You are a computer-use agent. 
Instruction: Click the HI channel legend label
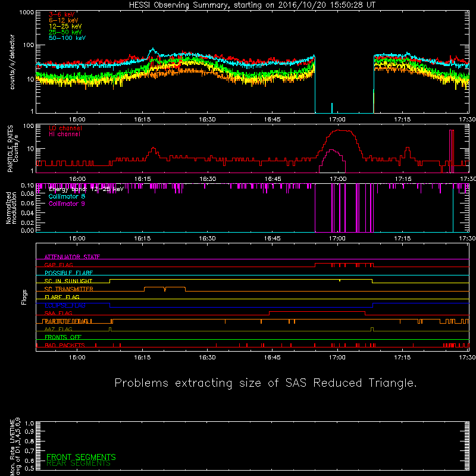pyautogui.click(x=64, y=134)
